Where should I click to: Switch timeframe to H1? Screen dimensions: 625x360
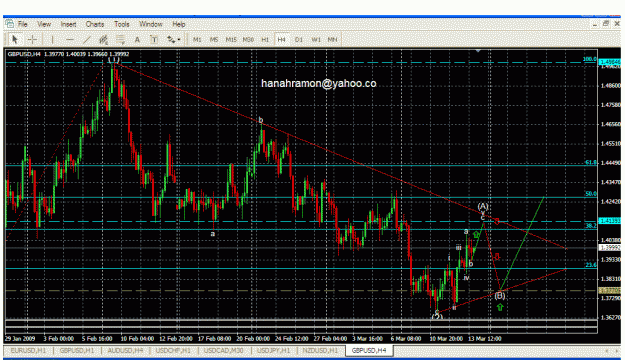(x=265, y=39)
